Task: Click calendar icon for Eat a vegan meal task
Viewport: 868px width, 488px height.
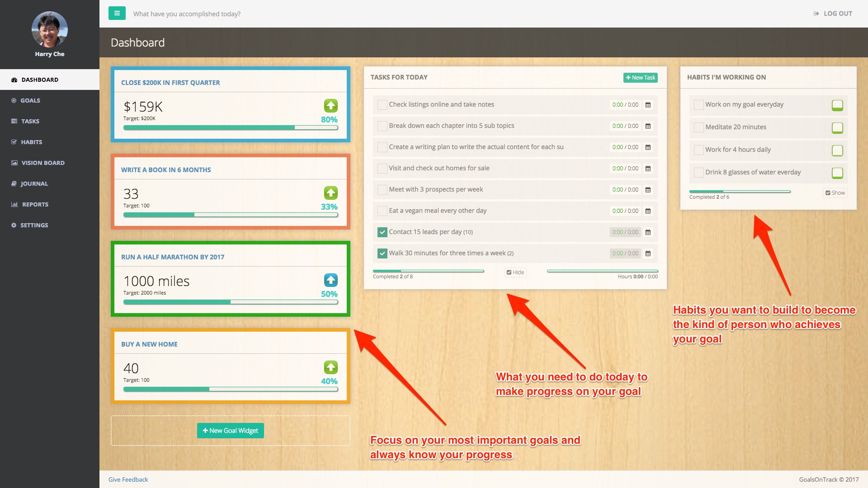Action: coord(648,211)
